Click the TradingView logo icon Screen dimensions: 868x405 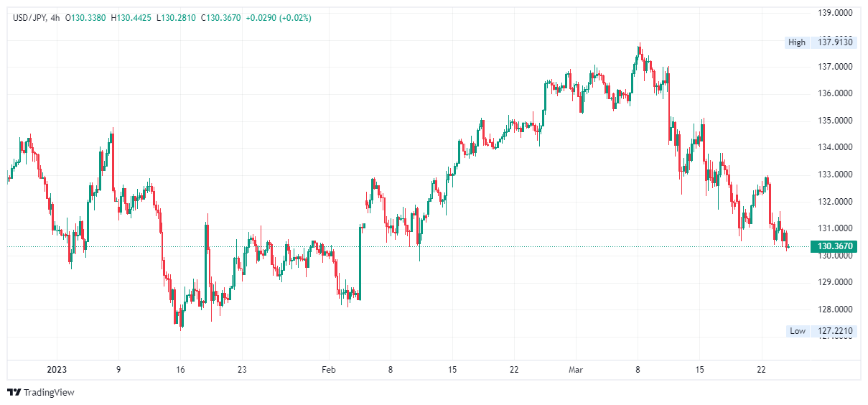pyautogui.click(x=14, y=393)
